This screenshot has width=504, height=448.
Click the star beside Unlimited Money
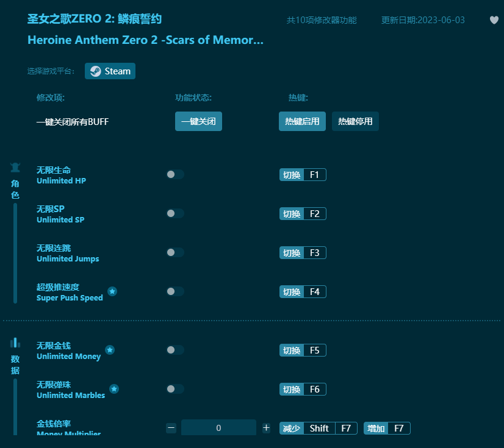[x=110, y=350]
